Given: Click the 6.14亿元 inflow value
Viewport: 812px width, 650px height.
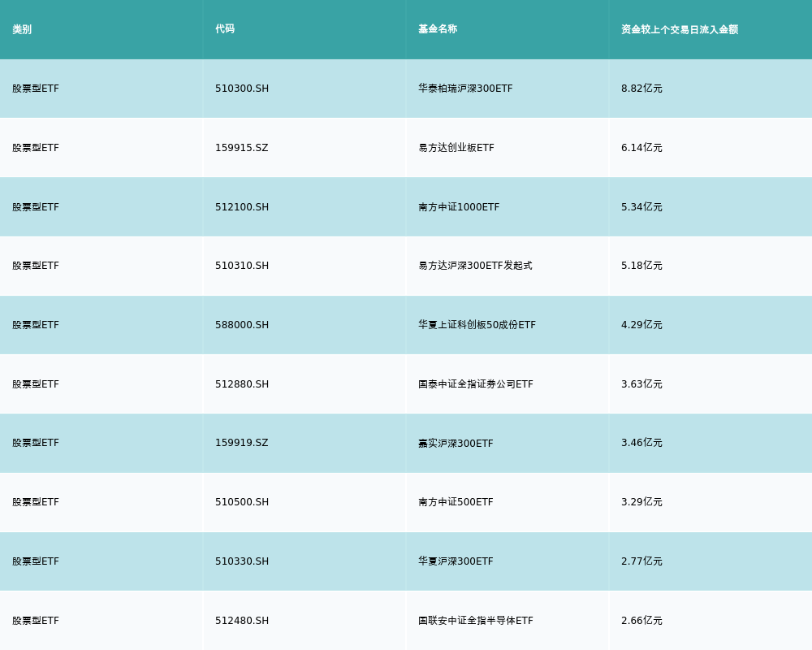Looking at the screenshot, I should [x=641, y=148].
